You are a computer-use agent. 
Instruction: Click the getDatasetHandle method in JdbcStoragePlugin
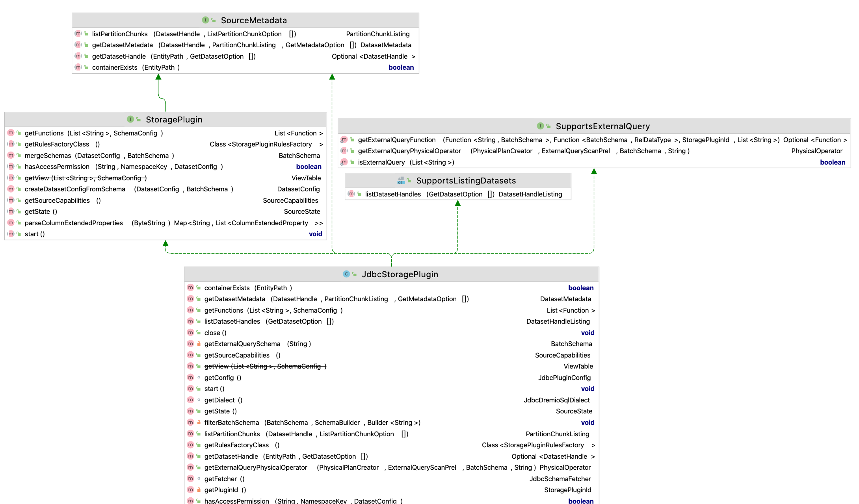tap(391, 456)
